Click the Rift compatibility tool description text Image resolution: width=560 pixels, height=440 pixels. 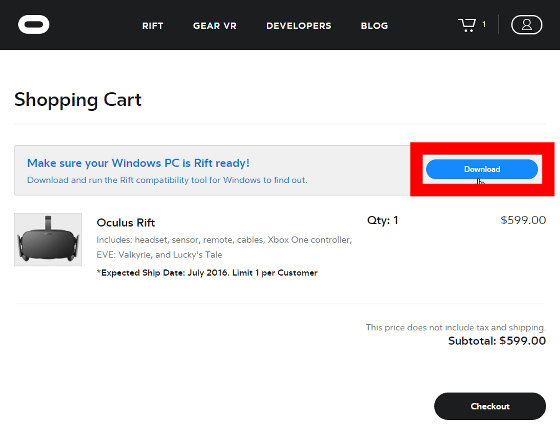167,180
